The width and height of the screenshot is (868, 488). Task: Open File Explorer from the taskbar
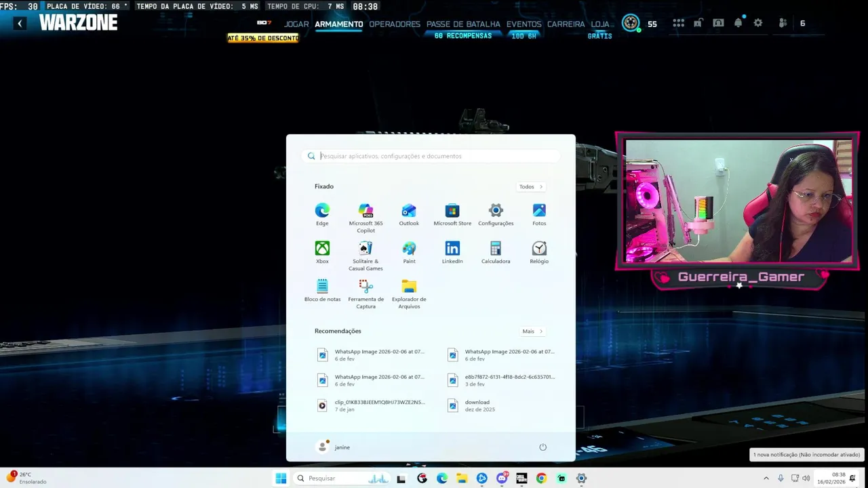[x=462, y=479]
